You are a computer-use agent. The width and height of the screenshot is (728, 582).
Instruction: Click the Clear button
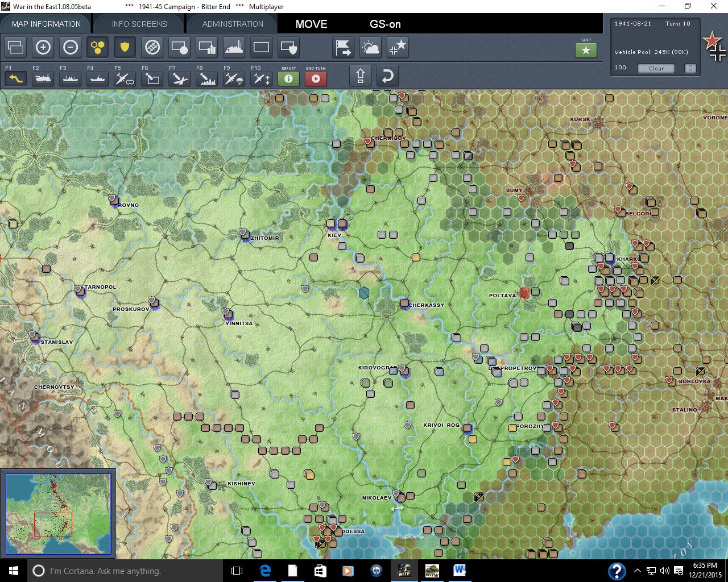pyautogui.click(x=656, y=68)
